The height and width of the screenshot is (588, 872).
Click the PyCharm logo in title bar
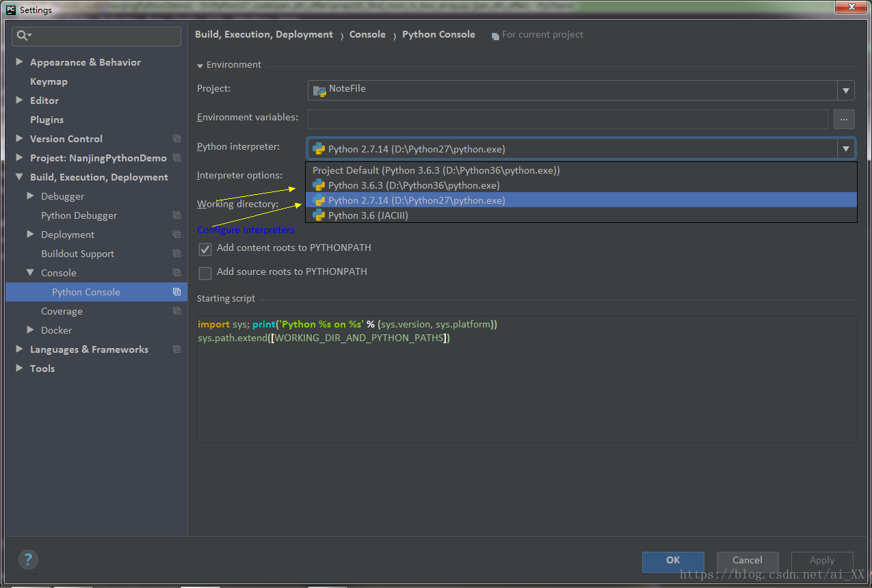tap(11, 10)
